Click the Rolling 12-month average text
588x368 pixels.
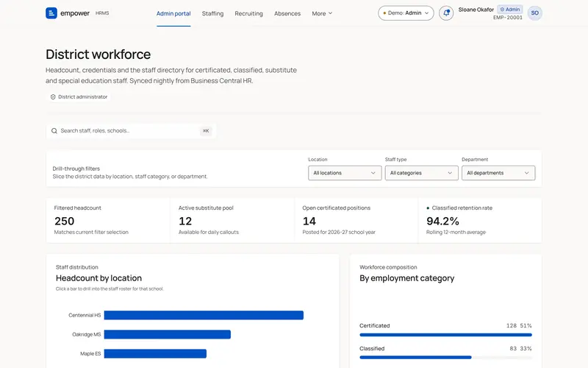pyautogui.click(x=456, y=232)
